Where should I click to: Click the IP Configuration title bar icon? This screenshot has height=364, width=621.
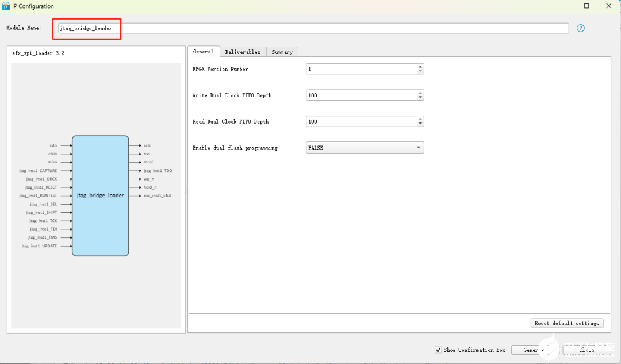[x=6, y=6]
